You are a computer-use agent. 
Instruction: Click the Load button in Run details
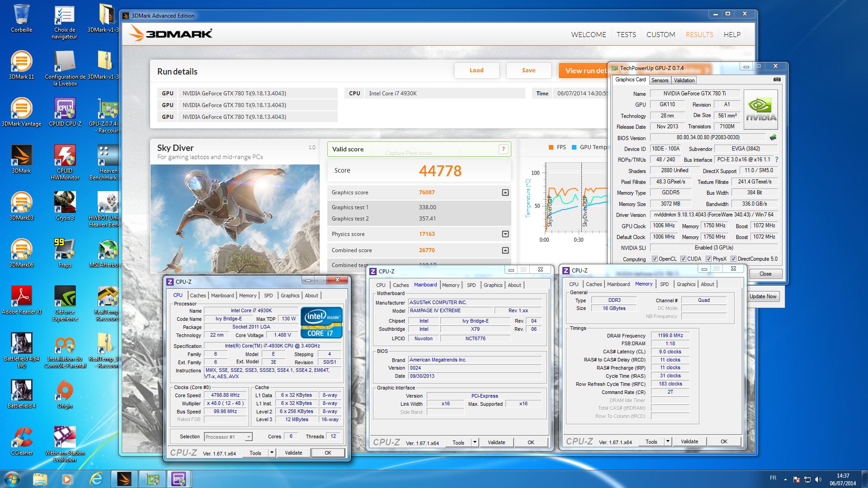[x=476, y=70]
